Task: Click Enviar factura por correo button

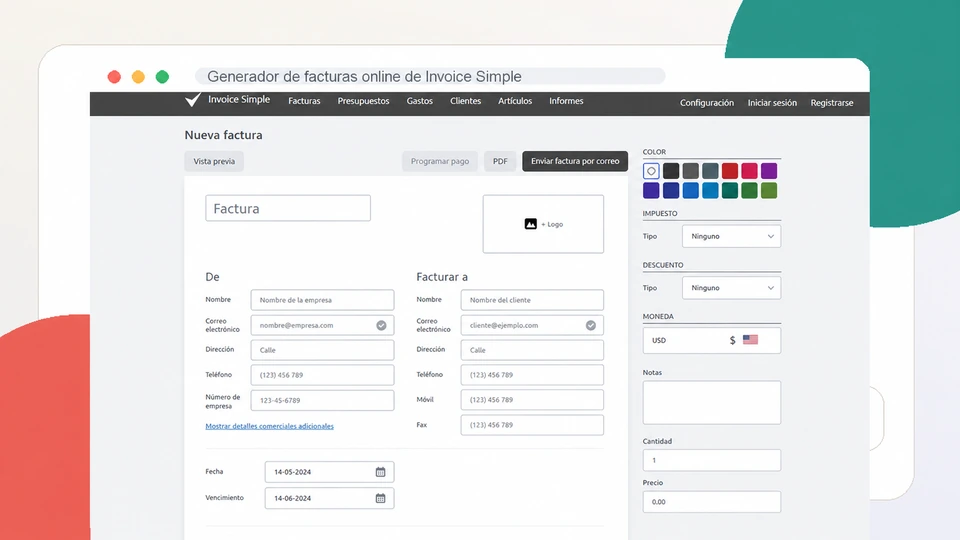Action: 575,161
